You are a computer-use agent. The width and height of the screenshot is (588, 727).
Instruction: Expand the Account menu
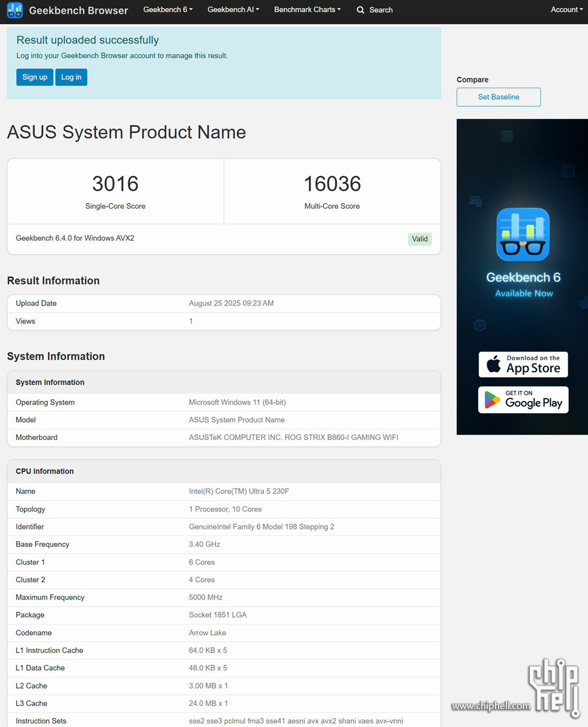point(566,10)
